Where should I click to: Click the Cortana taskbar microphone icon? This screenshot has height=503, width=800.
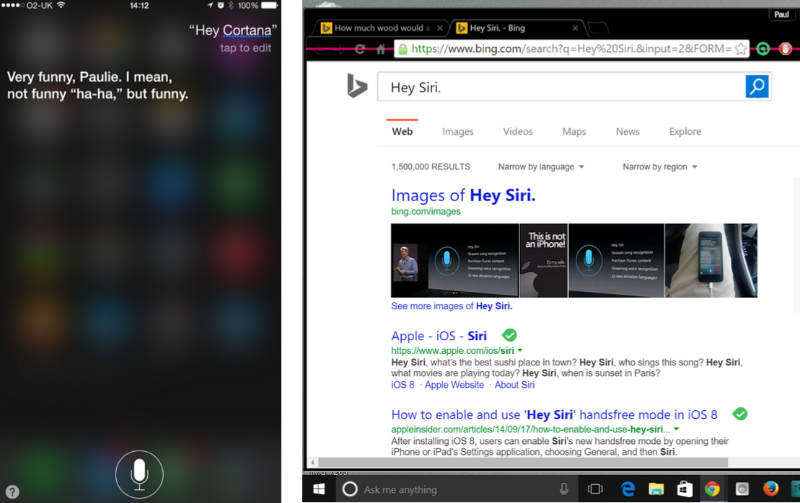(564, 489)
